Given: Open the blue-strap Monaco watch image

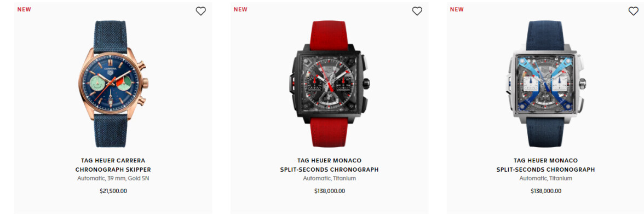Looking at the screenshot, I should tap(545, 84).
